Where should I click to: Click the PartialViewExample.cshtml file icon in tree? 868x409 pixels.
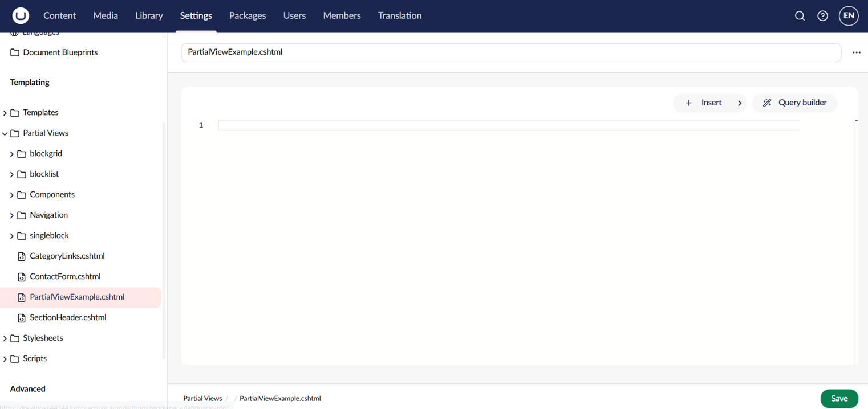(x=22, y=297)
